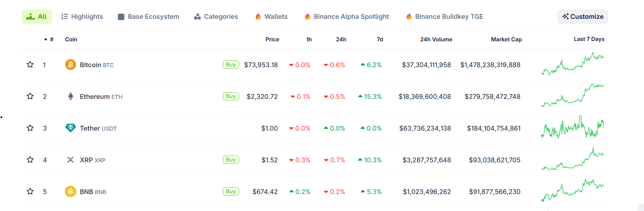Sort table by 24h Volume header
Image resolution: width=644 pixels, height=211 pixels.
click(x=436, y=39)
